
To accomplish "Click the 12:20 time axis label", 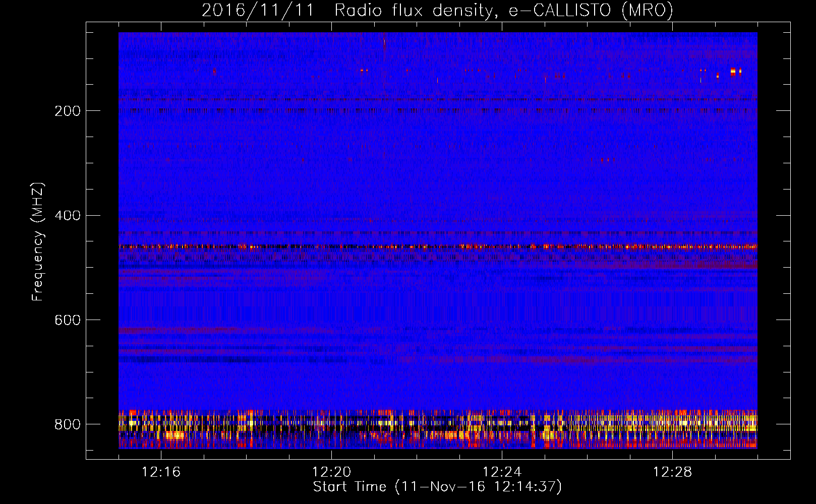I will 332,472.
